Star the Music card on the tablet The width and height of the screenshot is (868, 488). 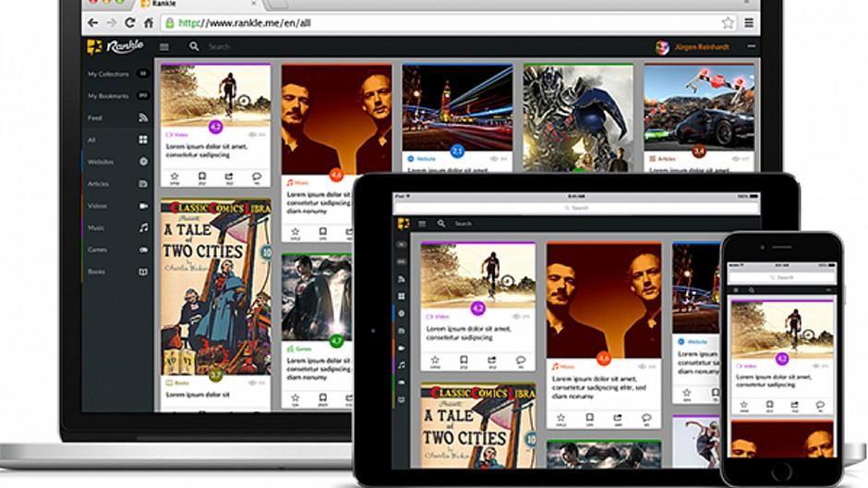point(561,419)
